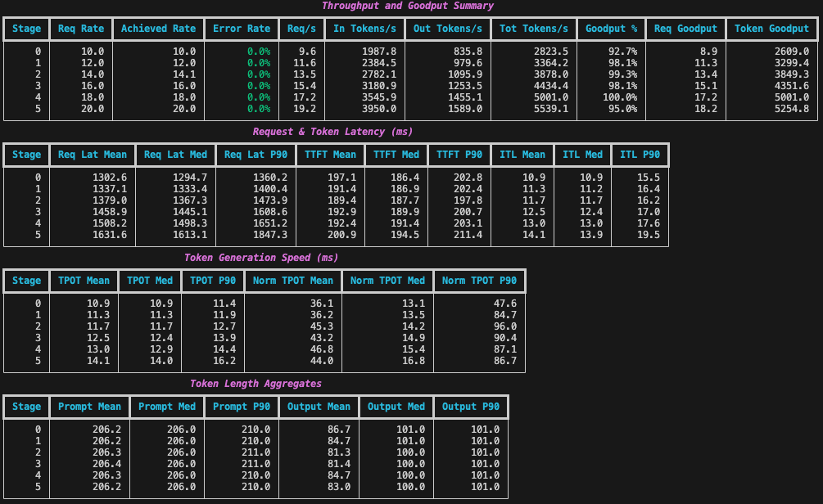823x504 pixels.
Task: Click the "Norm TPOT Med" column header
Action: point(387,281)
